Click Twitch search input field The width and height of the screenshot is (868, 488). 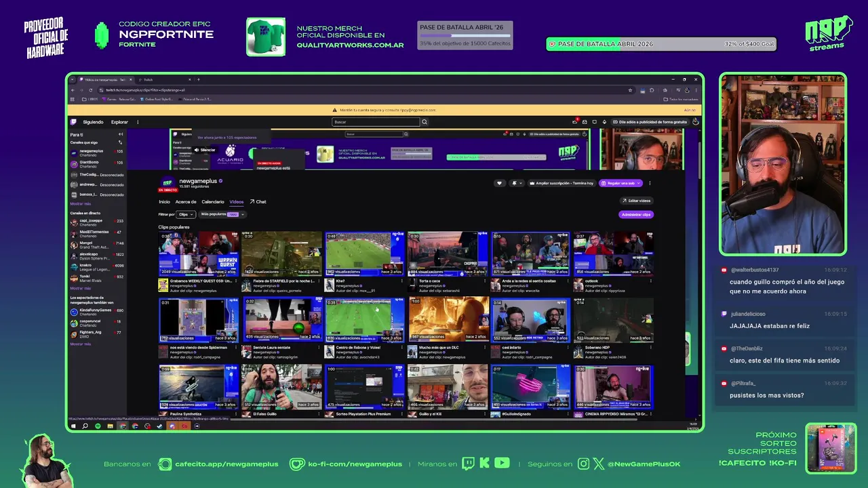tap(376, 122)
